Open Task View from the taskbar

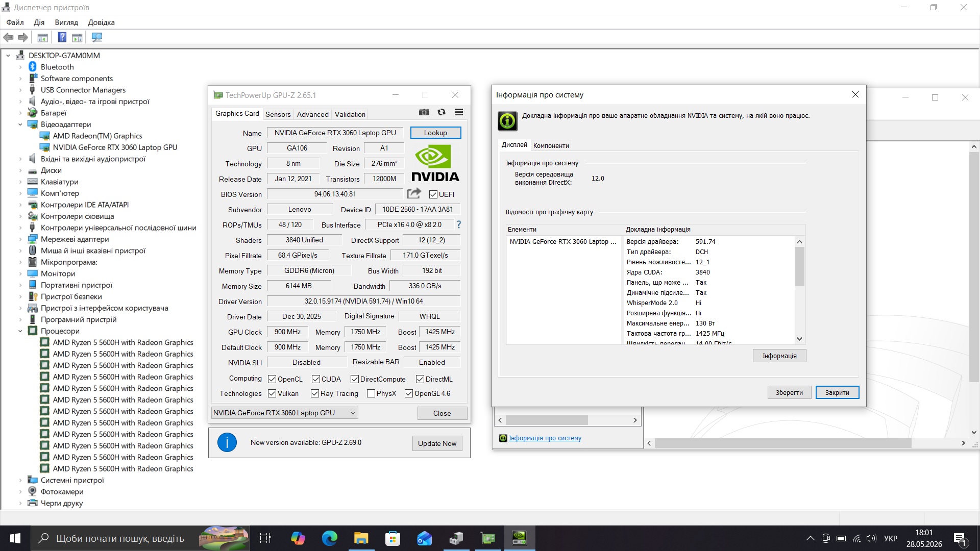point(265,538)
